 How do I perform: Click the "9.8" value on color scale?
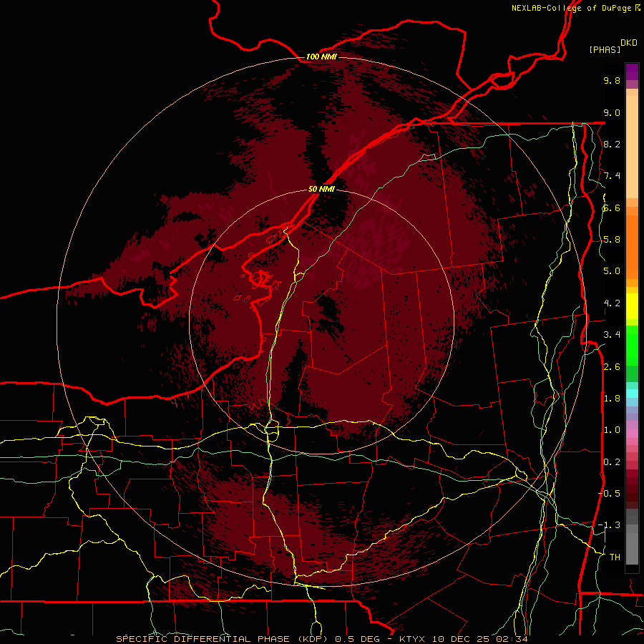pyautogui.click(x=612, y=81)
